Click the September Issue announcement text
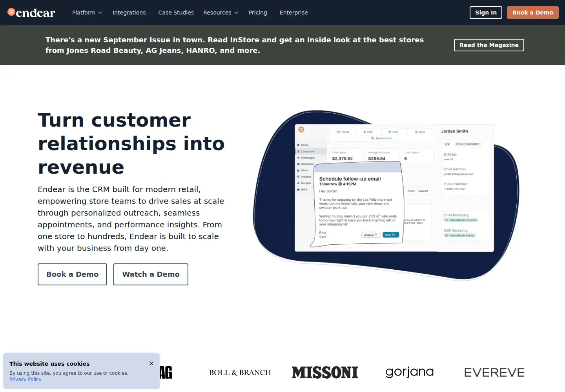The width and height of the screenshot is (565, 392). [x=235, y=45]
